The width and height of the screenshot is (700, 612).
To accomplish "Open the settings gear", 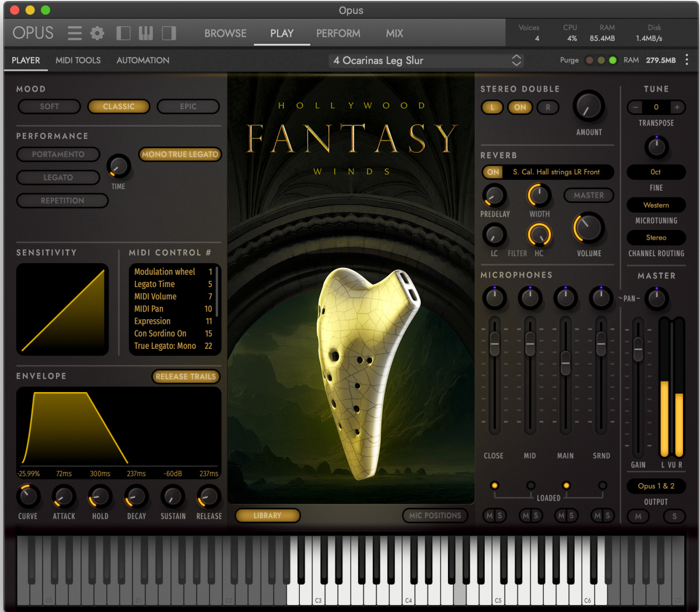I will [x=97, y=33].
